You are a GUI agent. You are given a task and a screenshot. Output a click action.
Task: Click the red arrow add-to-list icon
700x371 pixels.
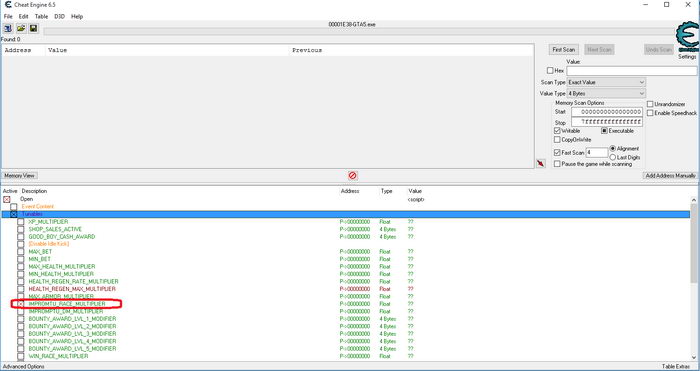click(x=541, y=163)
